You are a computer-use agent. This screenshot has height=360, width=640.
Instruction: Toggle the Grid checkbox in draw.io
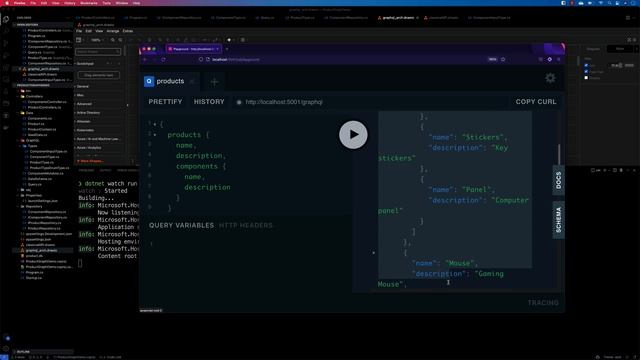coord(586,65)
